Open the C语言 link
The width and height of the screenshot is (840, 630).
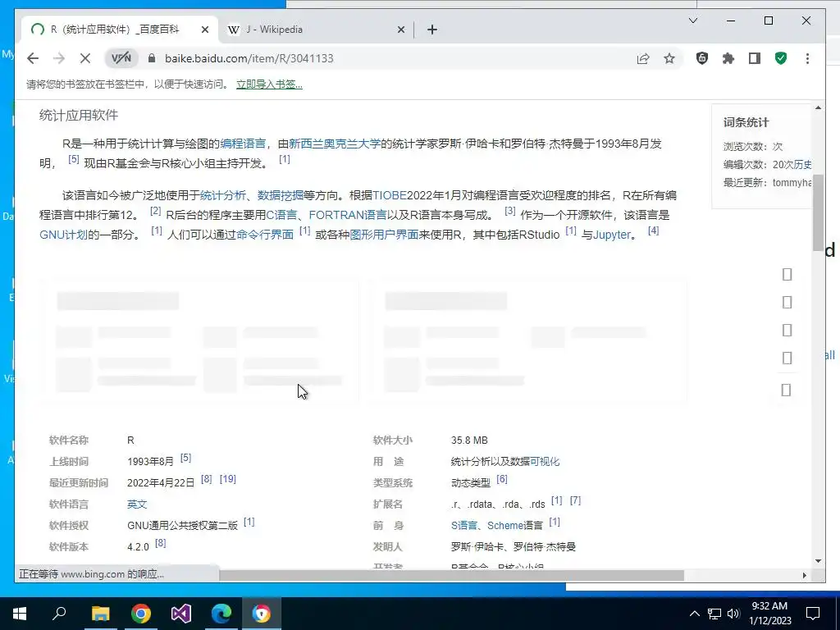pos(282,215)
